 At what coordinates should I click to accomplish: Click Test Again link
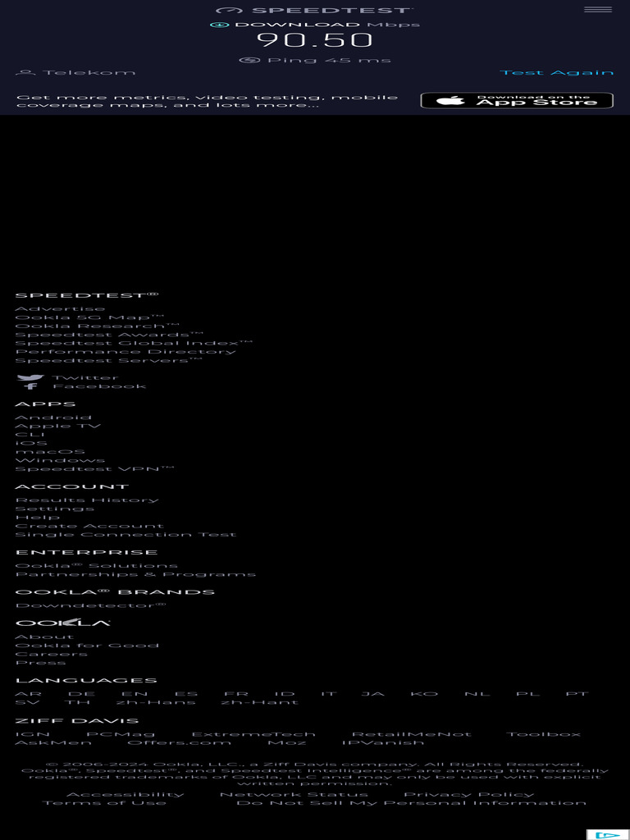(x=557, y=72)
